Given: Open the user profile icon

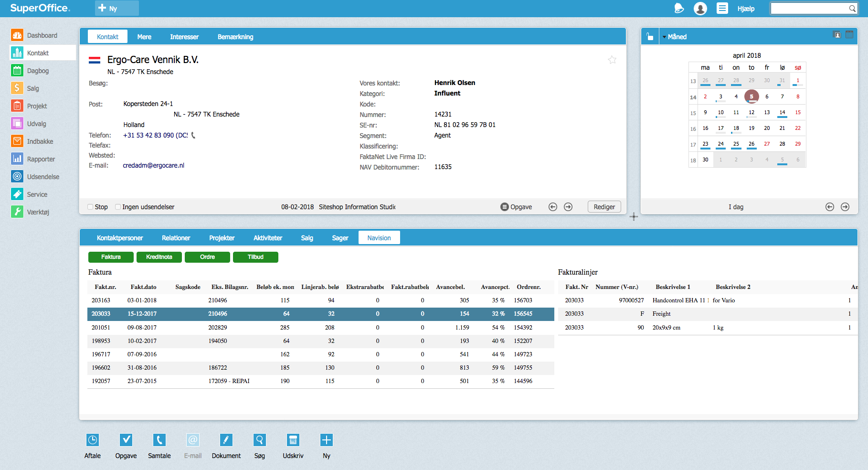Looking at the screenshot, I should click(700, 9).
